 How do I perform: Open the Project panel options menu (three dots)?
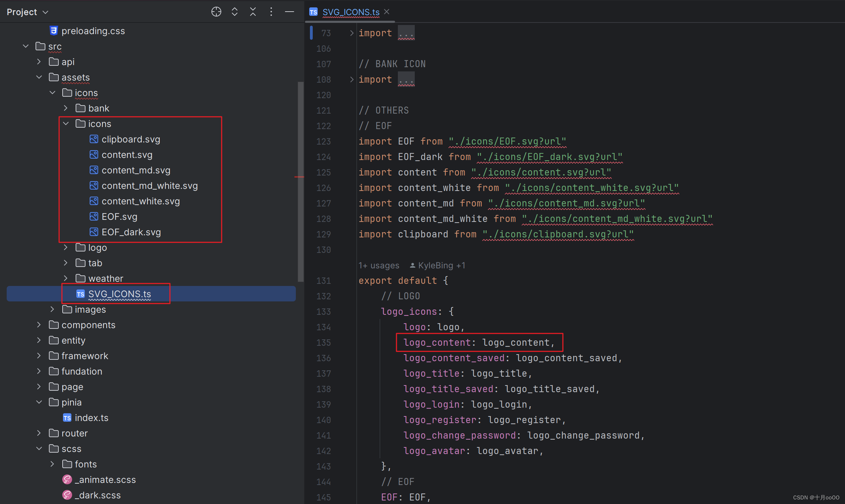[x=271, y=12]
